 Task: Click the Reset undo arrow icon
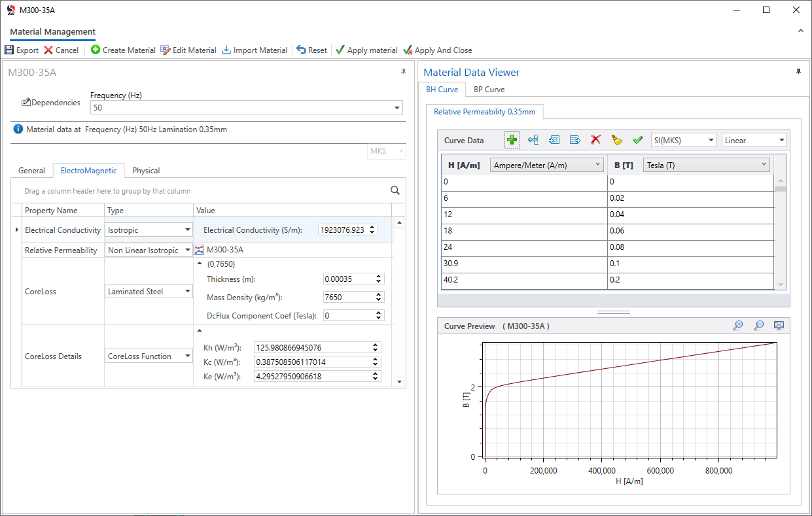coord(301,50)
